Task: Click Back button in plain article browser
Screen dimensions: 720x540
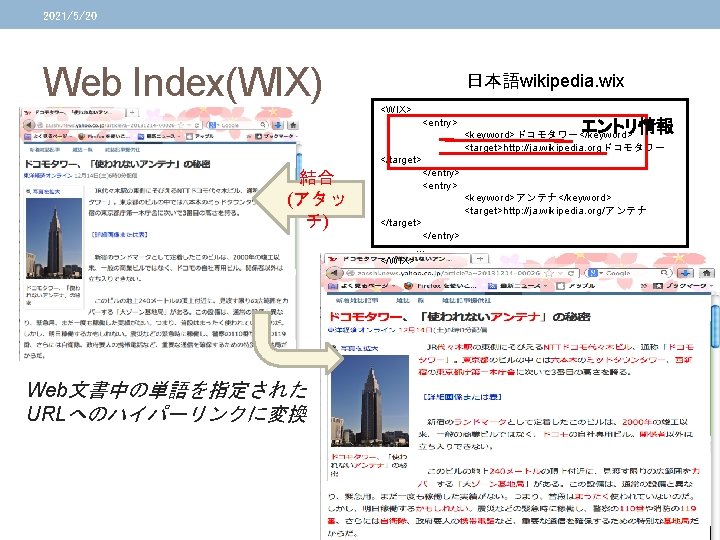Action: tap(28, 125)
